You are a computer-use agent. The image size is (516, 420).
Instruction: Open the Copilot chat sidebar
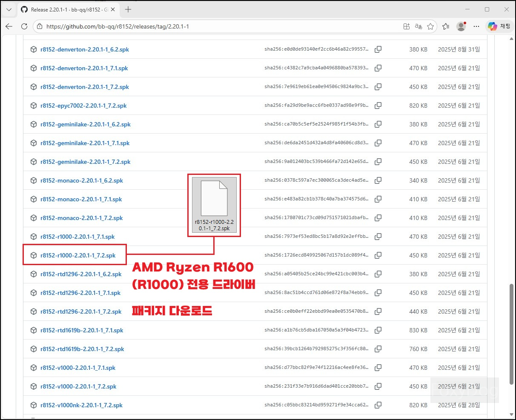tap(499, 26)
